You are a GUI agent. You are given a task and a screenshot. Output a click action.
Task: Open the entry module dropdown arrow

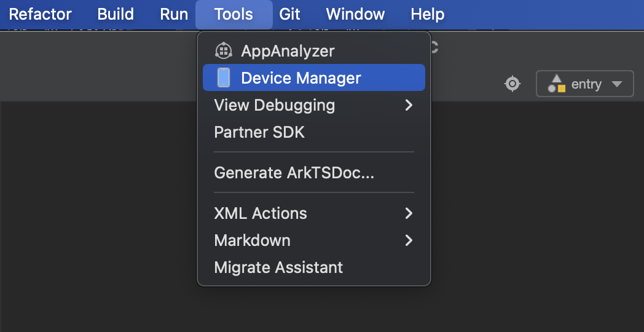click(x=618, y=84)
